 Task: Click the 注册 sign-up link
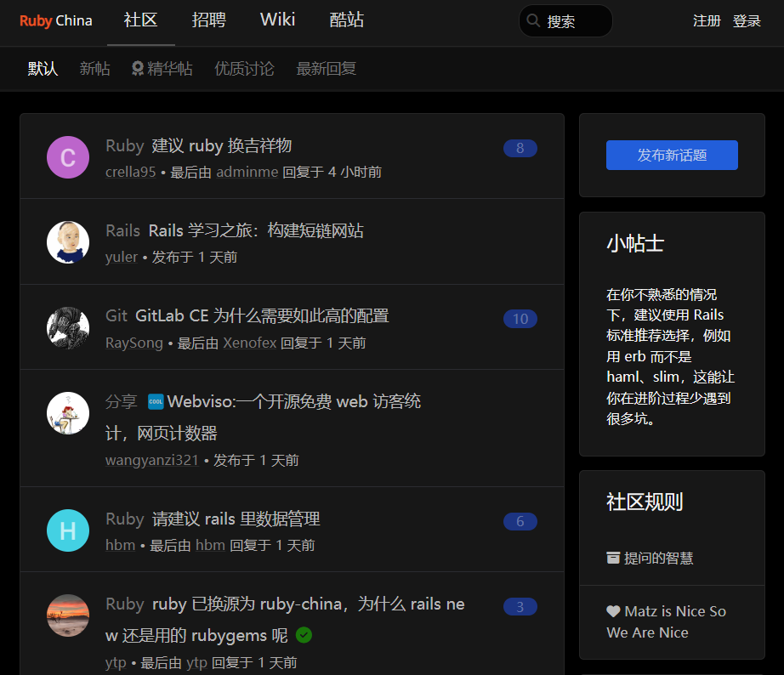[707, 21]
